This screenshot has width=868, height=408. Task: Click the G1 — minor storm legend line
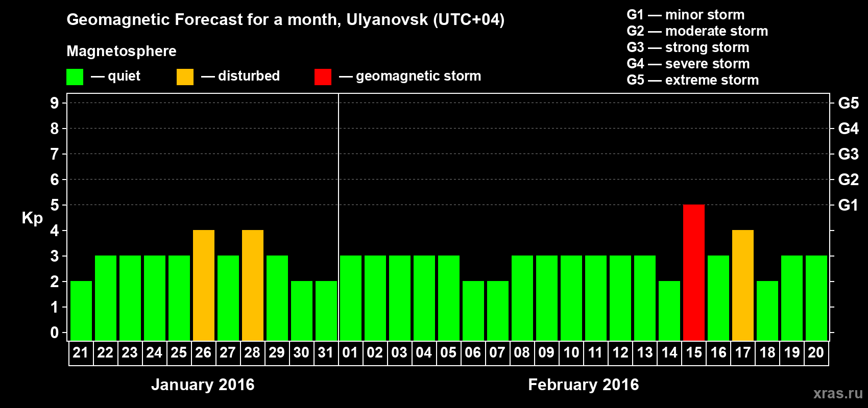click(686, 15)
